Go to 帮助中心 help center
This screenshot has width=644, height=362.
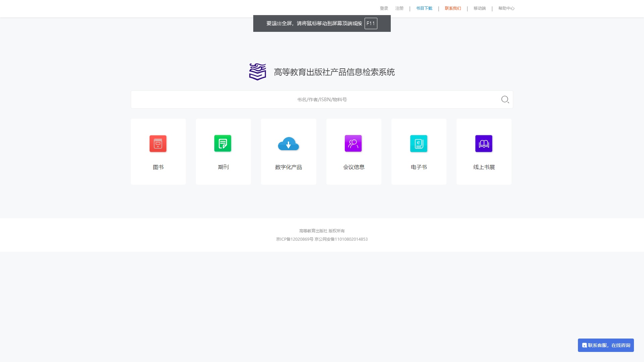point(506,8)
